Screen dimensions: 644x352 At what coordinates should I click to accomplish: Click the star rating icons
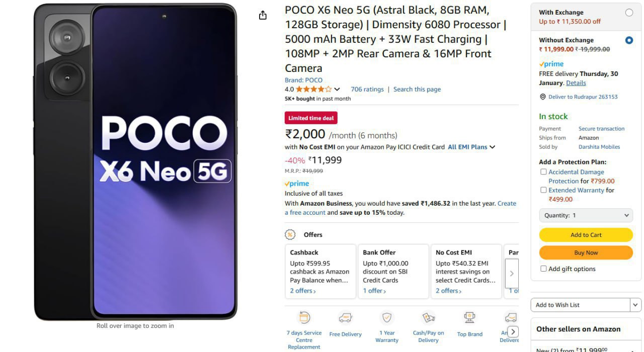click(x=313, y=90)
